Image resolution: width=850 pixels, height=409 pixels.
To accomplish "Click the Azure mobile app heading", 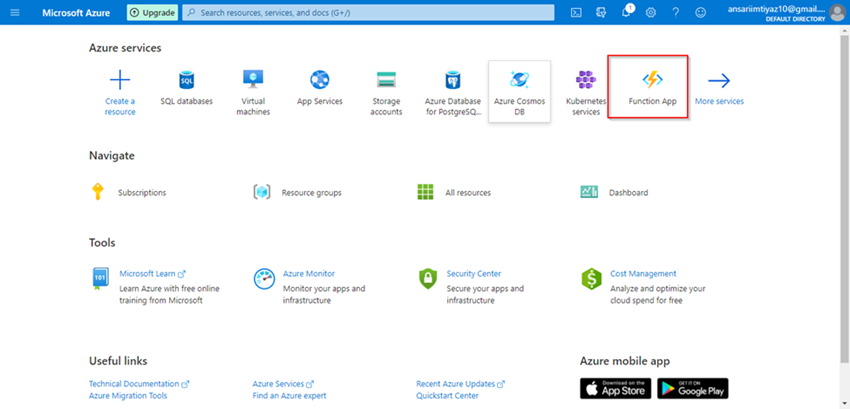I will [625, 361].
